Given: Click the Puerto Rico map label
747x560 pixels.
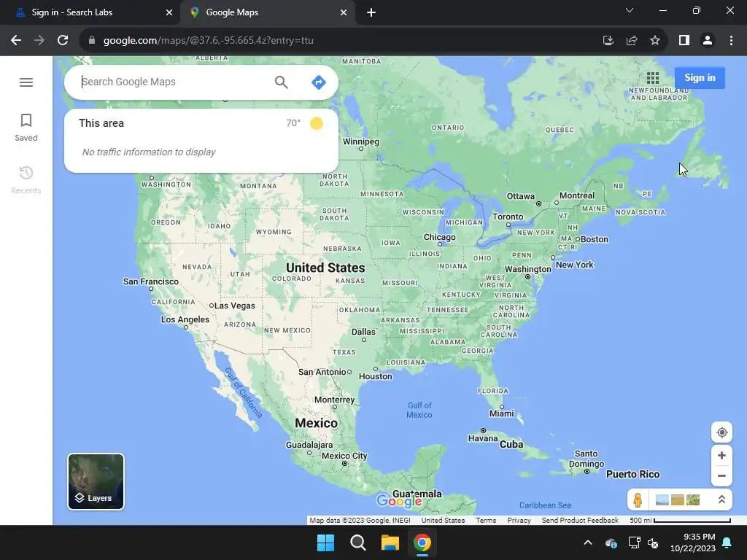Looking at the screenshot, I should [632, 474].
